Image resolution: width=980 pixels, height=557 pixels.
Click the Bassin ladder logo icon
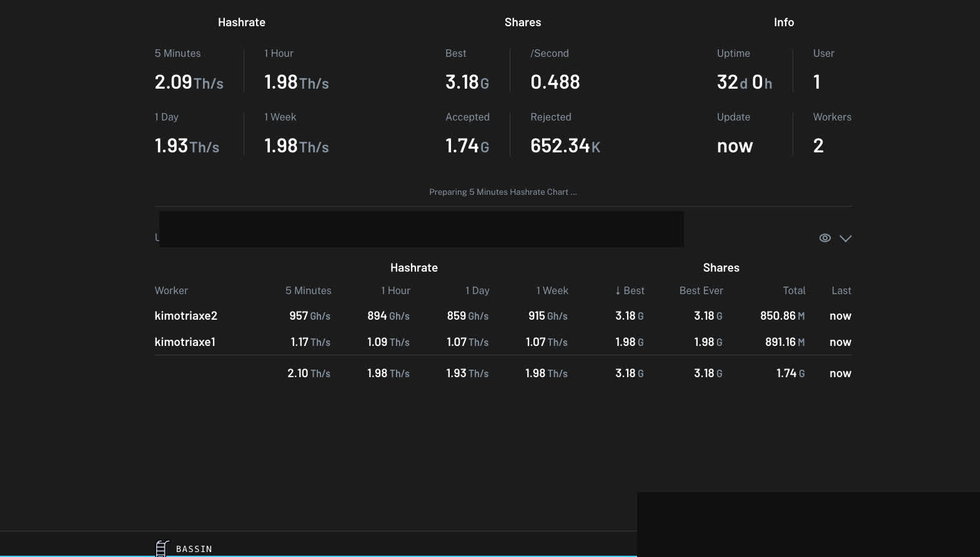click(x=162, y=548)
